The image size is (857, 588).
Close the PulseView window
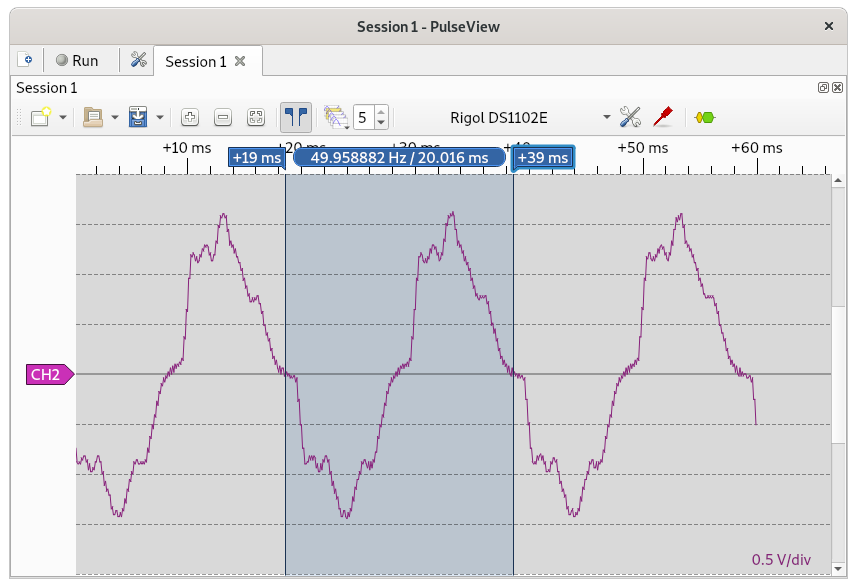tap(829, 26)
